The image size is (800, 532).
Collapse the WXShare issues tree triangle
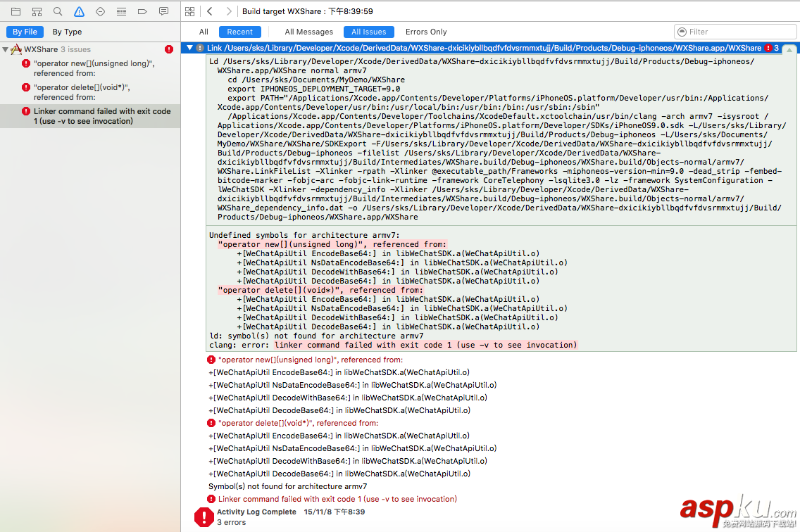click(x=5, y=49)
